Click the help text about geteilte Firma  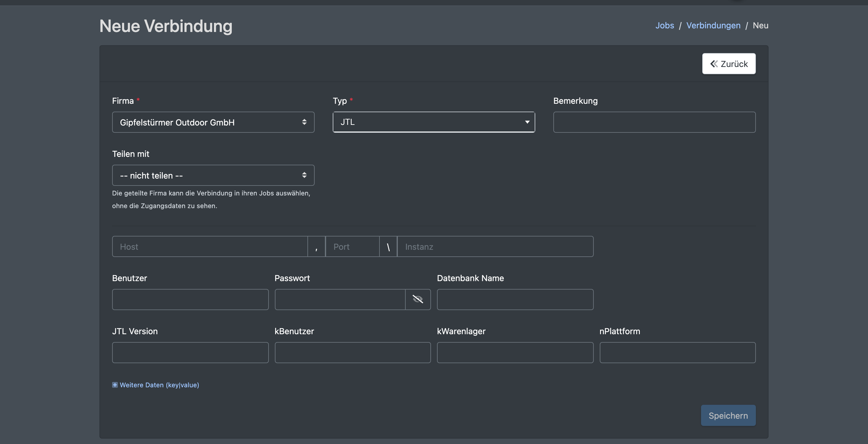pos(211,199)
